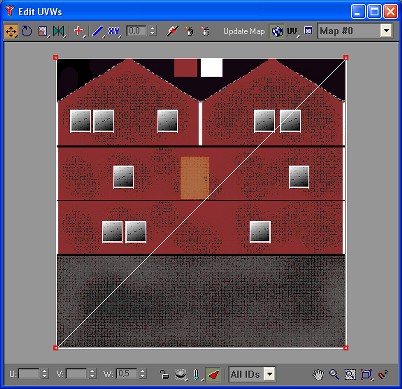The image size is (402, 389).
Task: Select the Mirror tool
Action: click(59, 32)
